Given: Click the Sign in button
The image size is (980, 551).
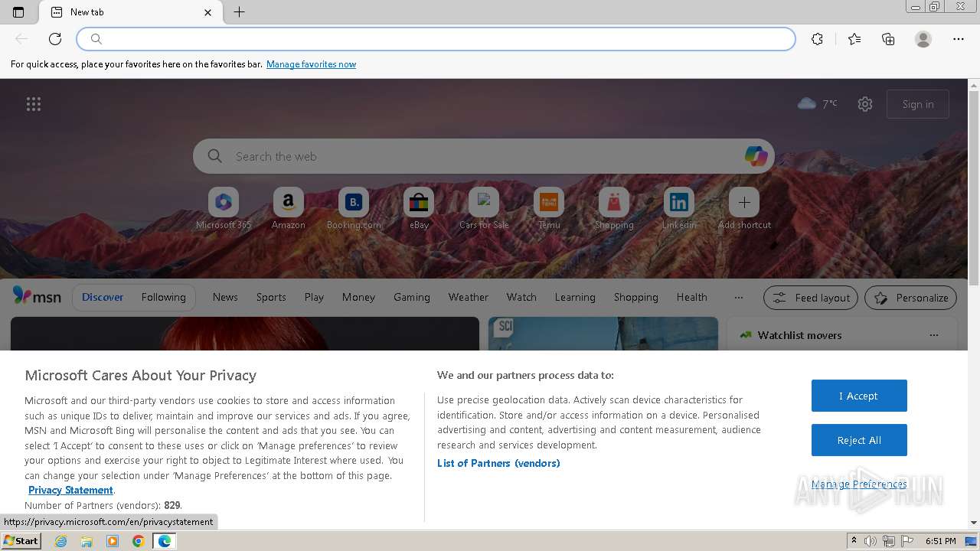Looking at the screenshot, I should [x=918, y=104].
